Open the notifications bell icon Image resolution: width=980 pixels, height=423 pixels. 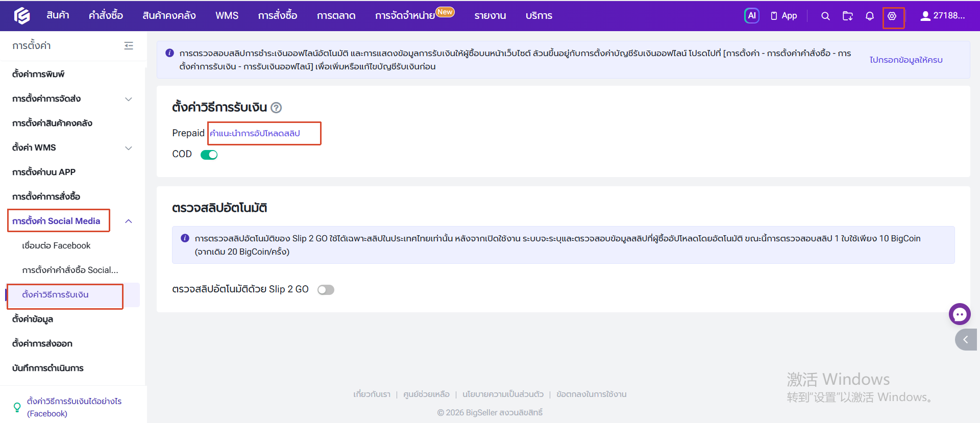point(870,16)
